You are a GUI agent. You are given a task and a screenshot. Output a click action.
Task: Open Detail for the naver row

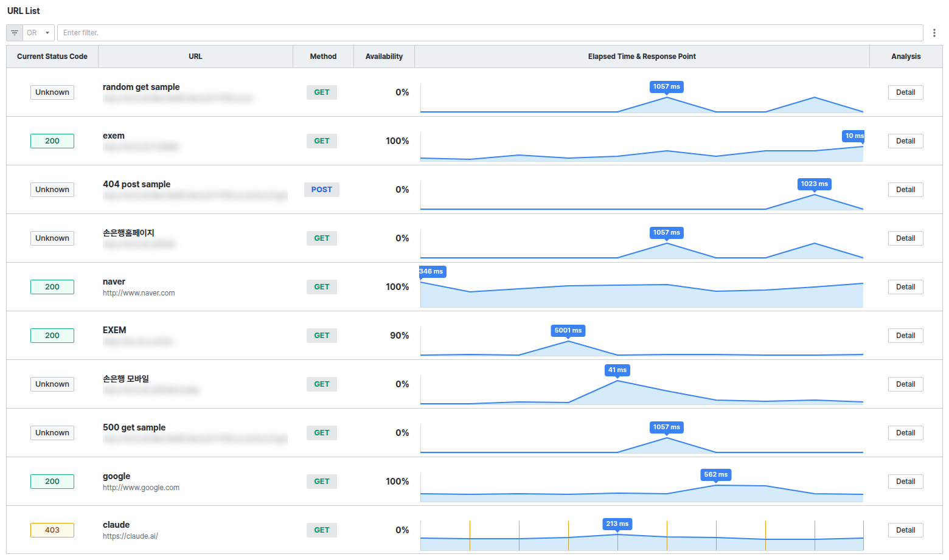(x=905, y=287)
